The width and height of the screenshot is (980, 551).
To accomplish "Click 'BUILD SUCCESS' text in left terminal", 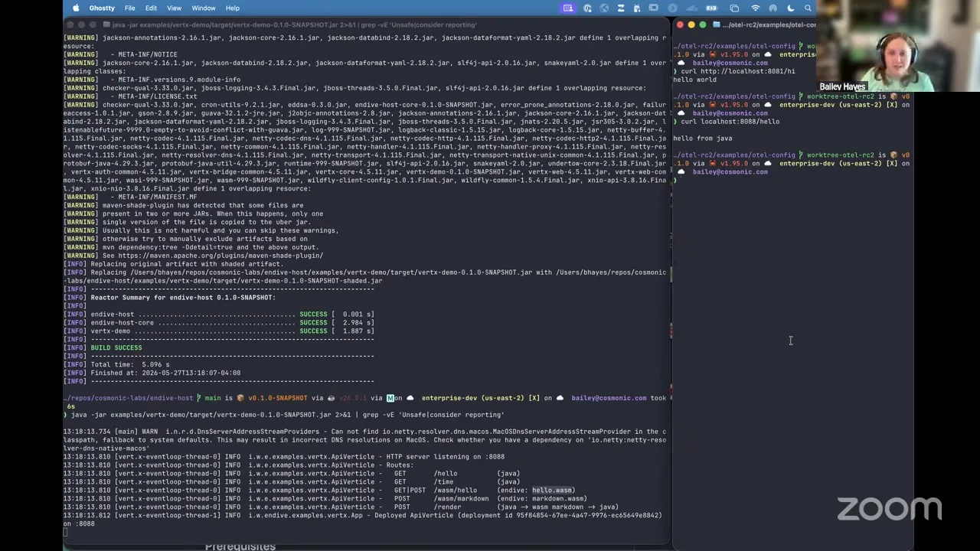I will [116, 347].
